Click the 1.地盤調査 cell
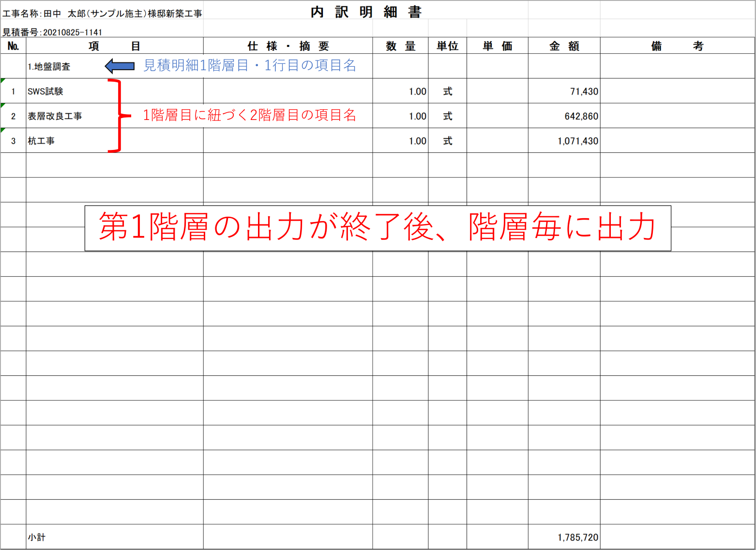 49,67
